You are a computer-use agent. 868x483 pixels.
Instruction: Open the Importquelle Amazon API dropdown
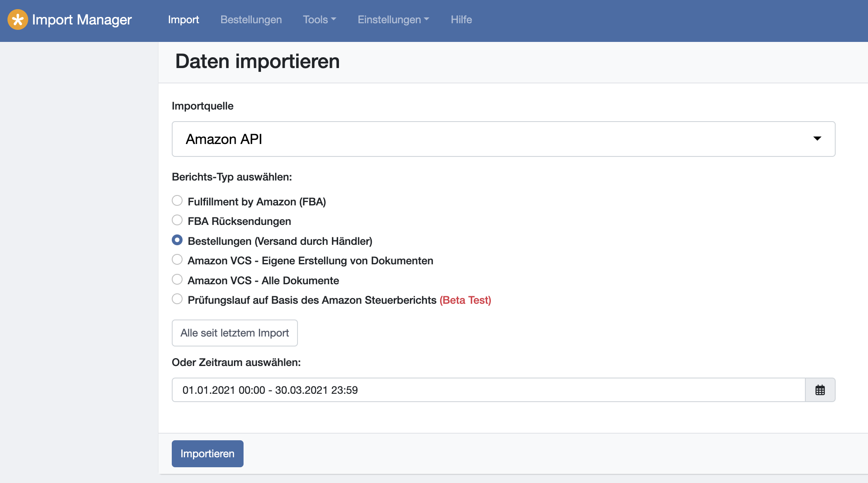tap(503, 139)
